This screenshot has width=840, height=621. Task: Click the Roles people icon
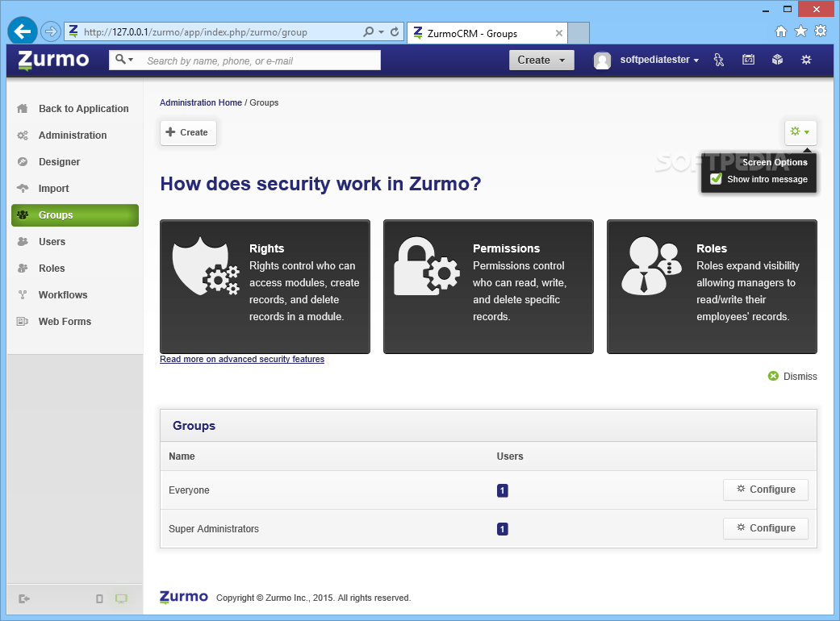pos(651,266)
